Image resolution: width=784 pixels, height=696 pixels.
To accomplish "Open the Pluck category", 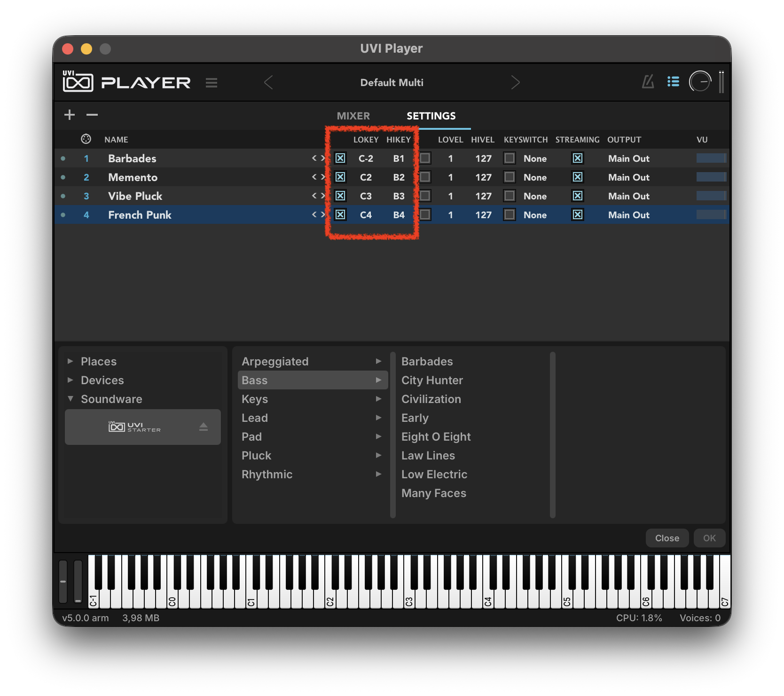I will 312,455.
